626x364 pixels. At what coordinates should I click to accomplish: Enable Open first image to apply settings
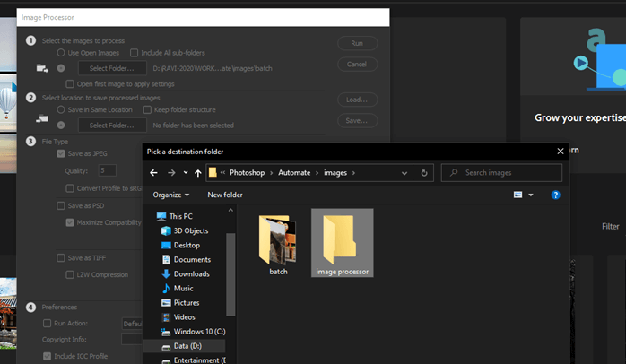(x=70, y=83)
